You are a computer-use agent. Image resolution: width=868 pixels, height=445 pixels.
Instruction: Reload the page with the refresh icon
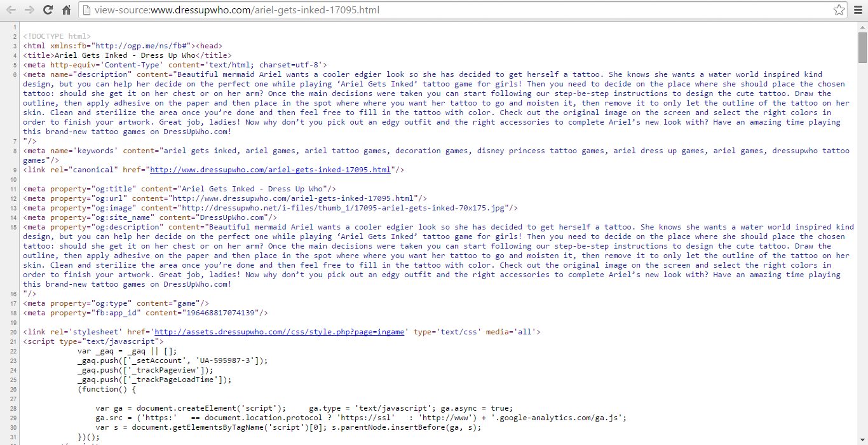pos(48,10)
